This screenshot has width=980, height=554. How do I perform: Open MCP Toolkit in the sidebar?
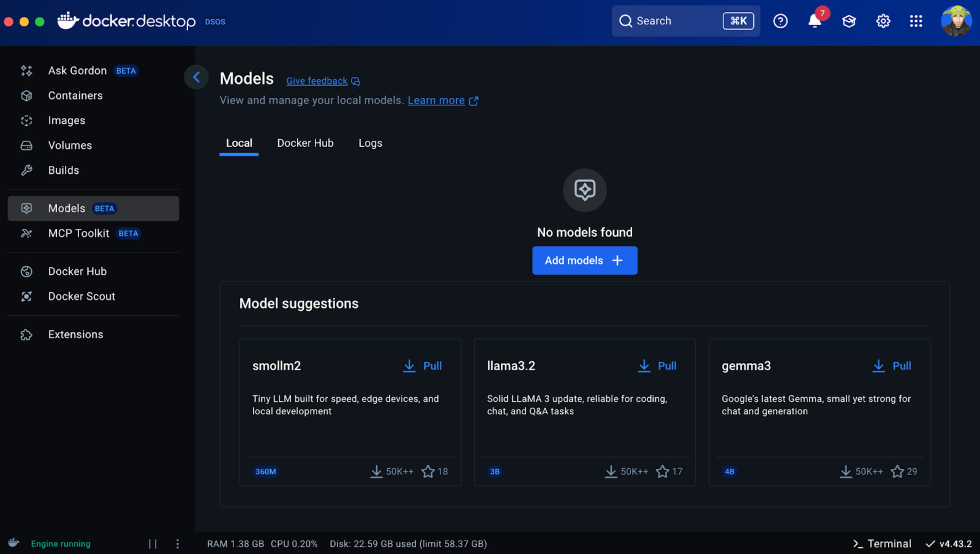click(93, 233)
